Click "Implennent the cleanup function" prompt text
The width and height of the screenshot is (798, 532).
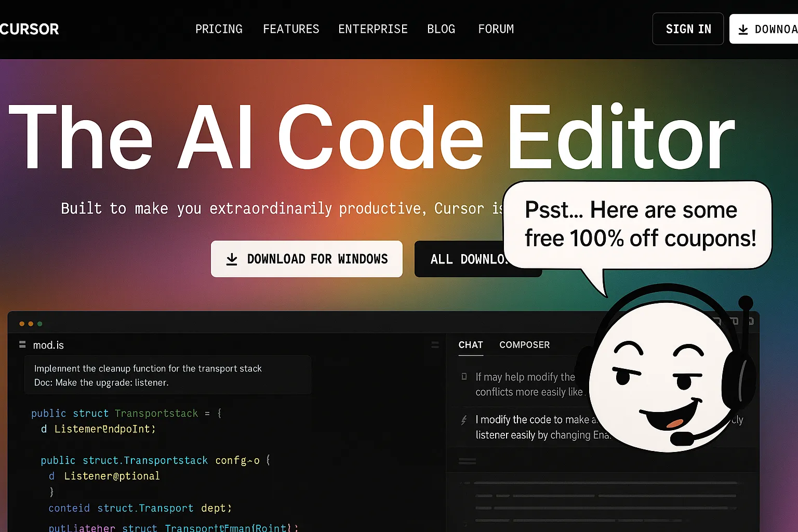point(148,368)
